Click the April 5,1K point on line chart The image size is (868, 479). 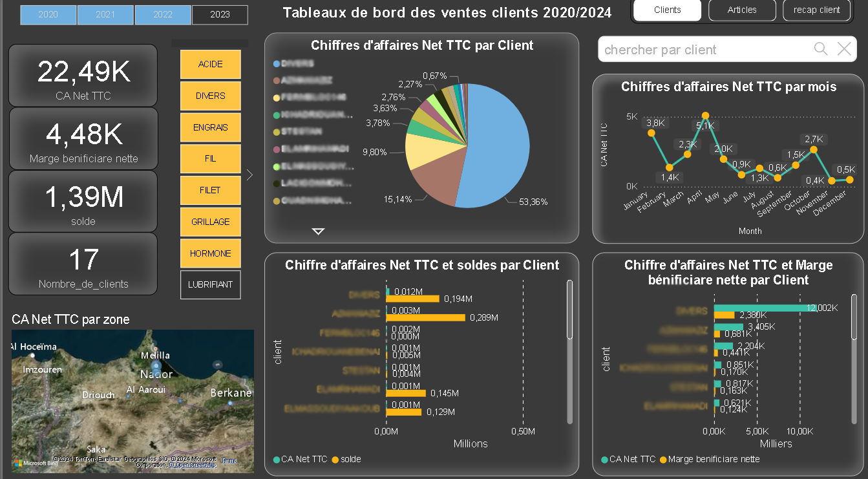coord(705,116)
